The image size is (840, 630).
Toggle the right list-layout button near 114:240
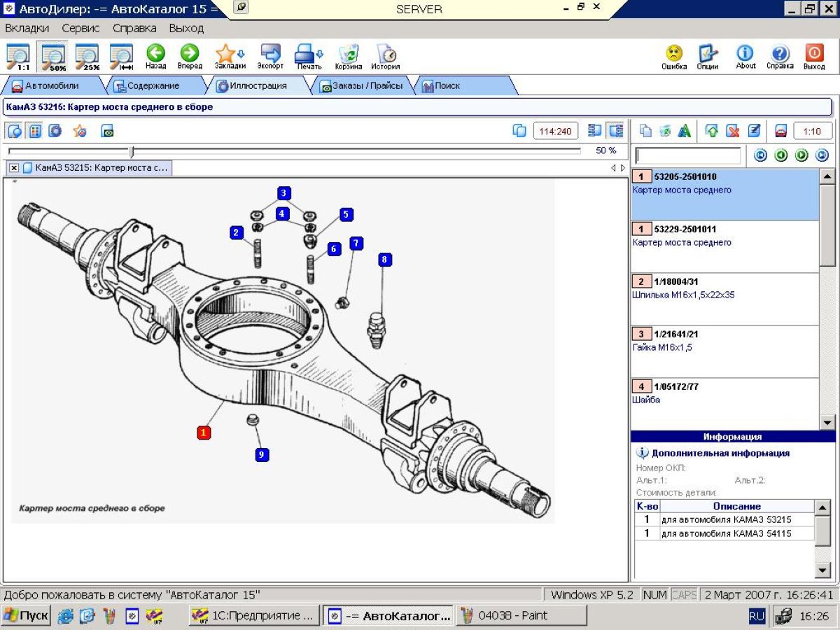pos(615,131)
